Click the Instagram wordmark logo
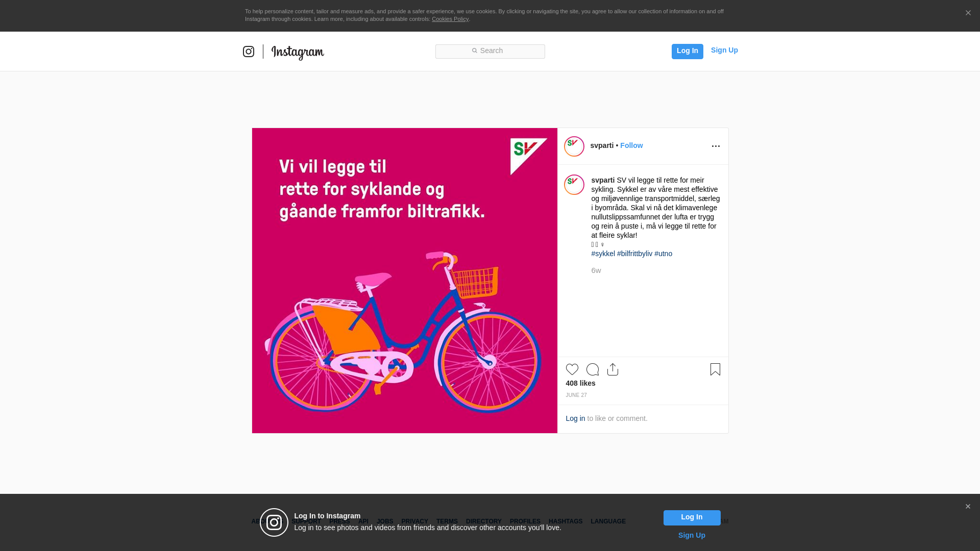The image size is (980, 551). point(298,53)
